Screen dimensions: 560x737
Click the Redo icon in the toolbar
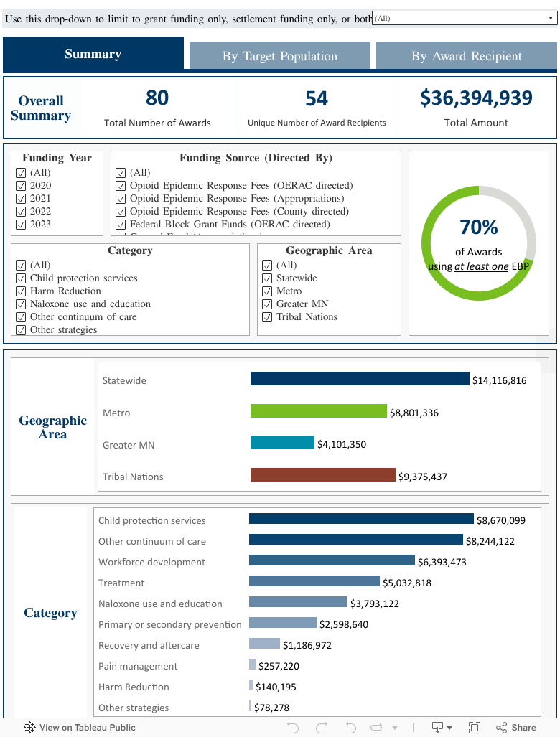[x=322, y=727]
